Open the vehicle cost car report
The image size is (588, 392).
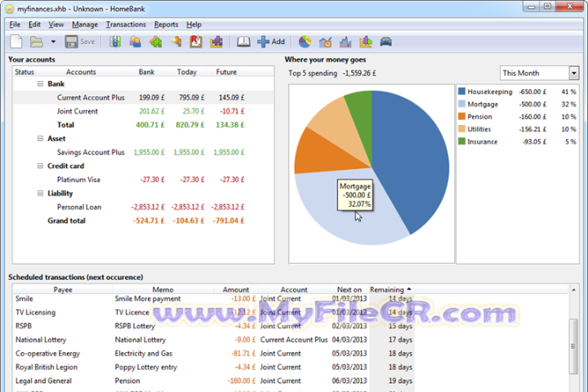[385, 42]
